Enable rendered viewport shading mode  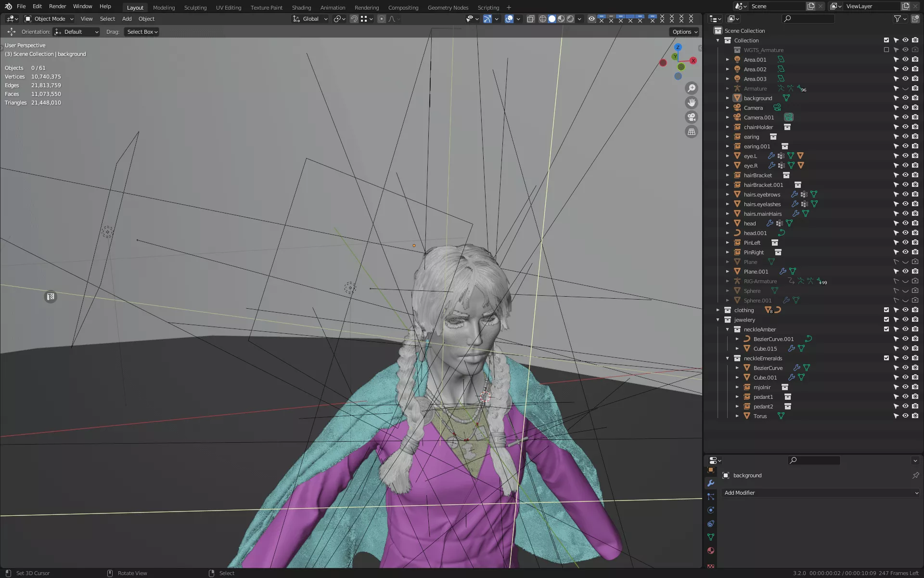pyautogui.click(x=570, y=19)
